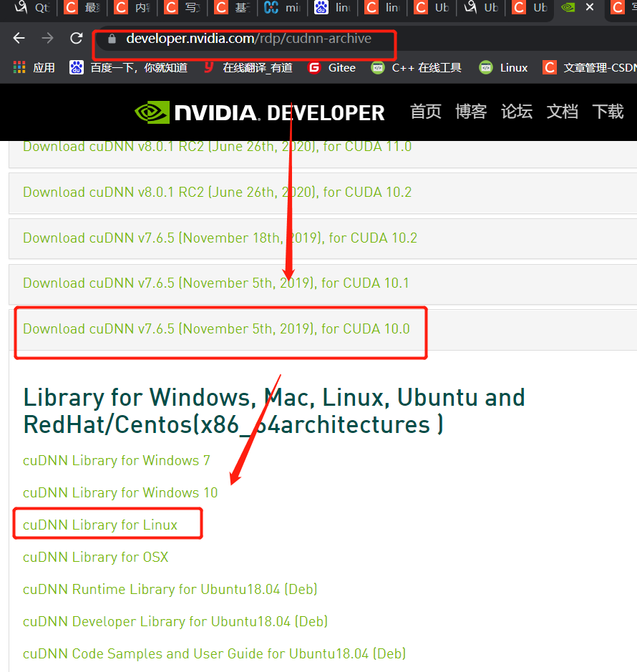Reload the page with refresh icon
Screen dimensions: 637x672
(77, 39)
